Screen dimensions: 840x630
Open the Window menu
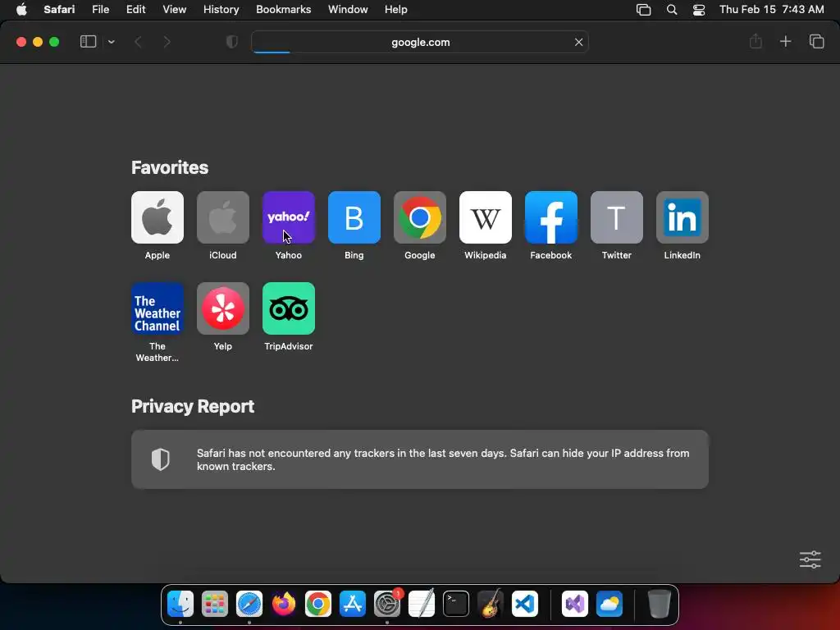348,10
